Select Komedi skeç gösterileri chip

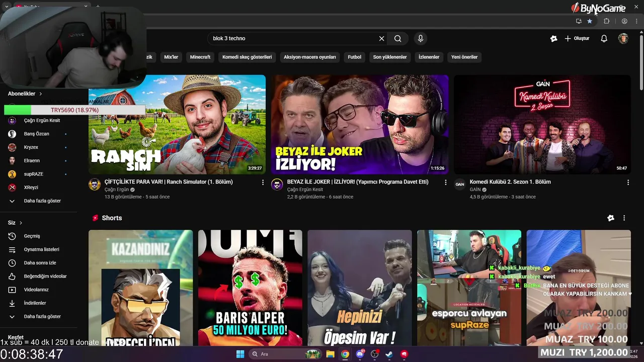click(x=247, y=57)
